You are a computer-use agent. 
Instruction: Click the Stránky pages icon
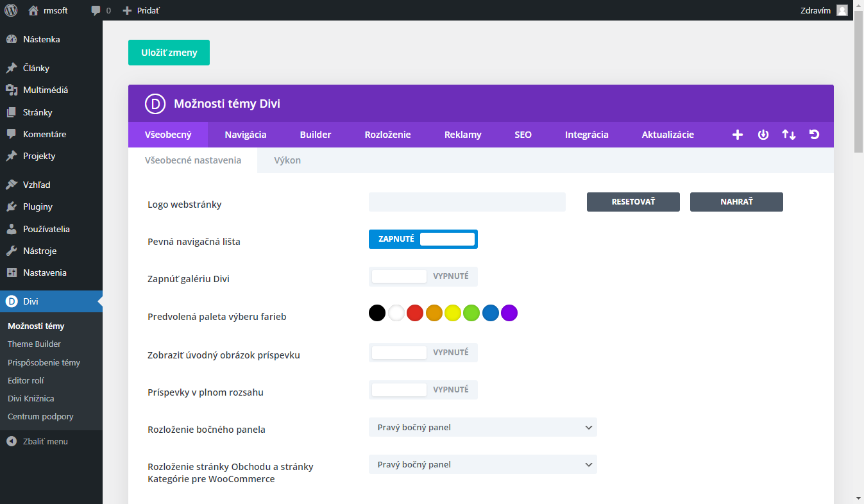pyautogui.click(x=12, y=112)
